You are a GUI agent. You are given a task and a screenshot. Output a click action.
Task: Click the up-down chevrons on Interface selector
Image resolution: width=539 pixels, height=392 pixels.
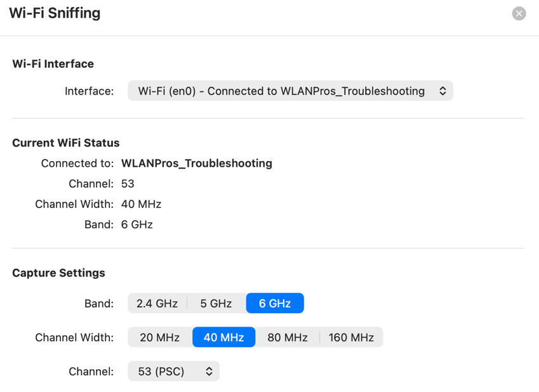443,91
